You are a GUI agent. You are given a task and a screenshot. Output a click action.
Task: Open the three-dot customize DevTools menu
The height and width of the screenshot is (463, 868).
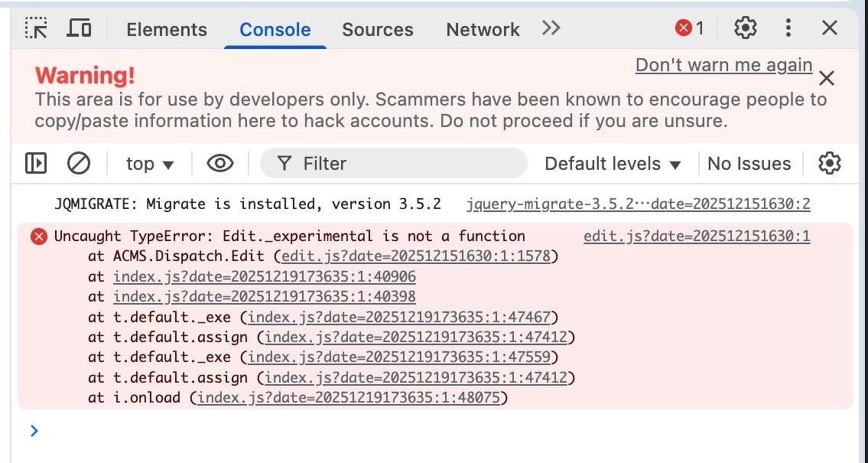coord(788,29)
